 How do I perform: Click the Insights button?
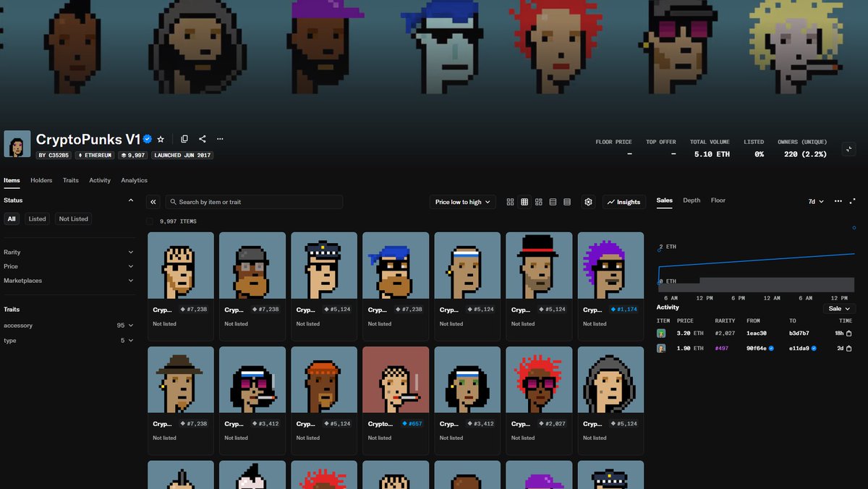[x=624, y=202]
